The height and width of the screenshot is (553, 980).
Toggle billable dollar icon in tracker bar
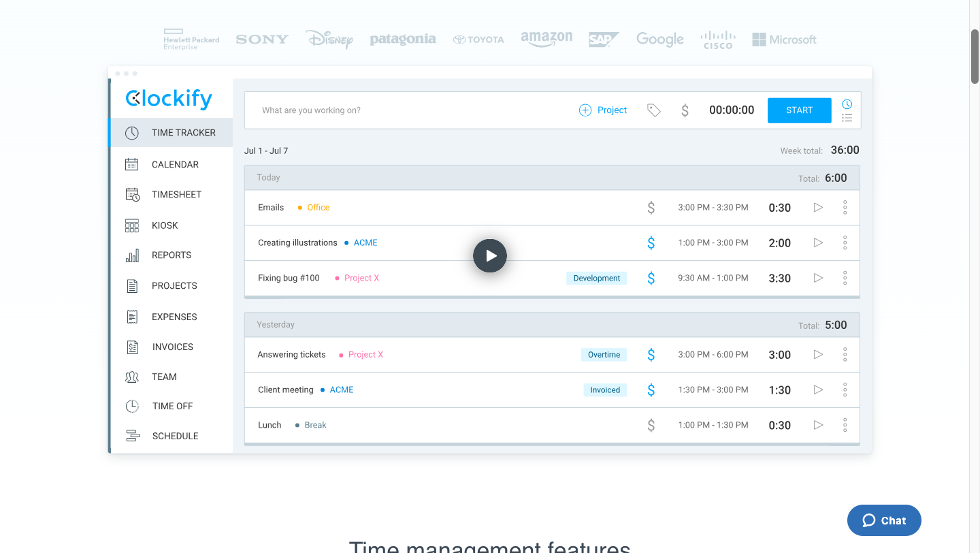(x=685, y=110)
